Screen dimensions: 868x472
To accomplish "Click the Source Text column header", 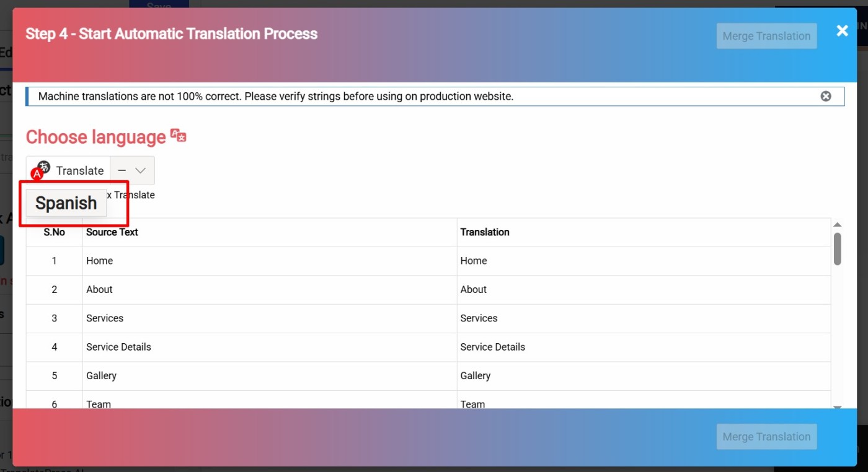I will pos(112,232).
